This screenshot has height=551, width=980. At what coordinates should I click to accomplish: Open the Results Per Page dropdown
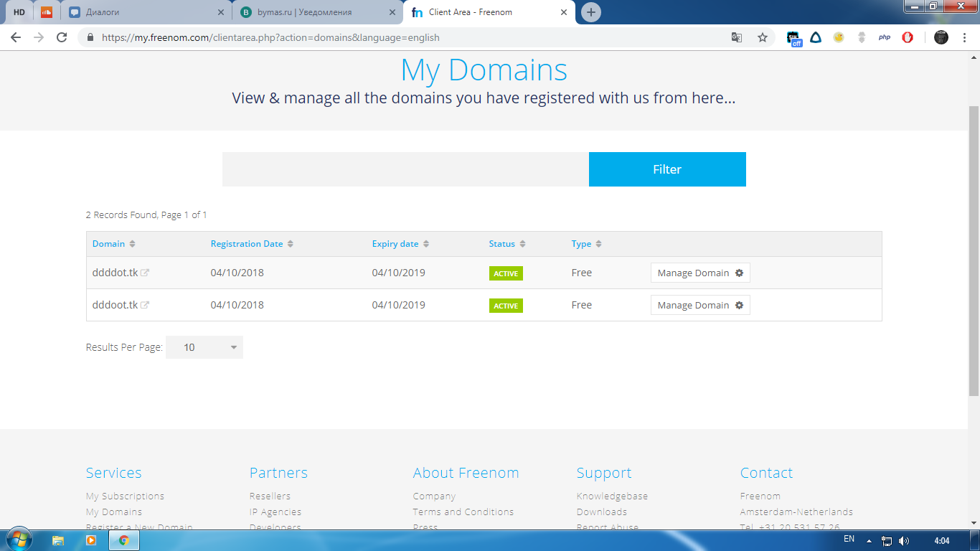pos(204,347)
